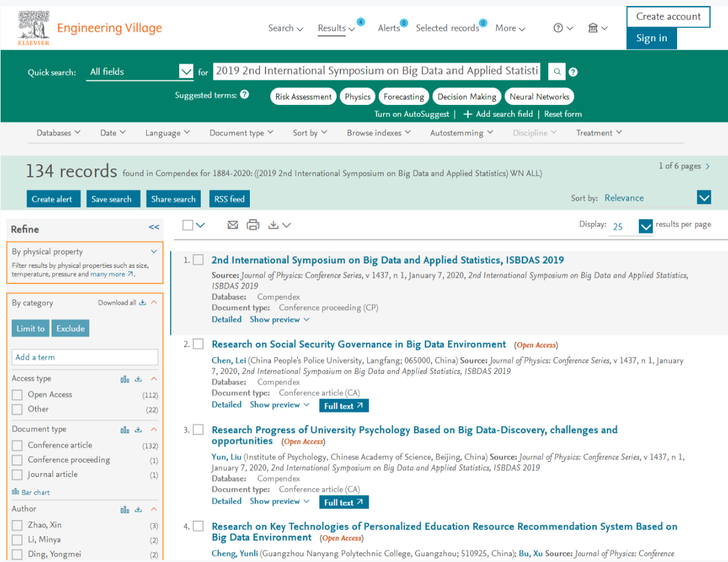Image resolution: width=728 pixels, height=562 pixels.
Task: Open the Results menu in header
Action: point(337,28)
